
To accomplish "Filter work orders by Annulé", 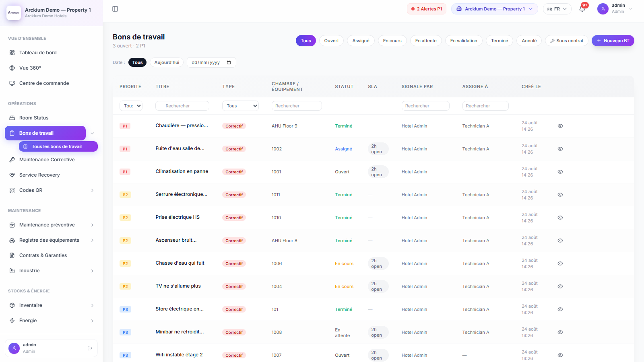I will pyautogui.click(x=529, y=41).
